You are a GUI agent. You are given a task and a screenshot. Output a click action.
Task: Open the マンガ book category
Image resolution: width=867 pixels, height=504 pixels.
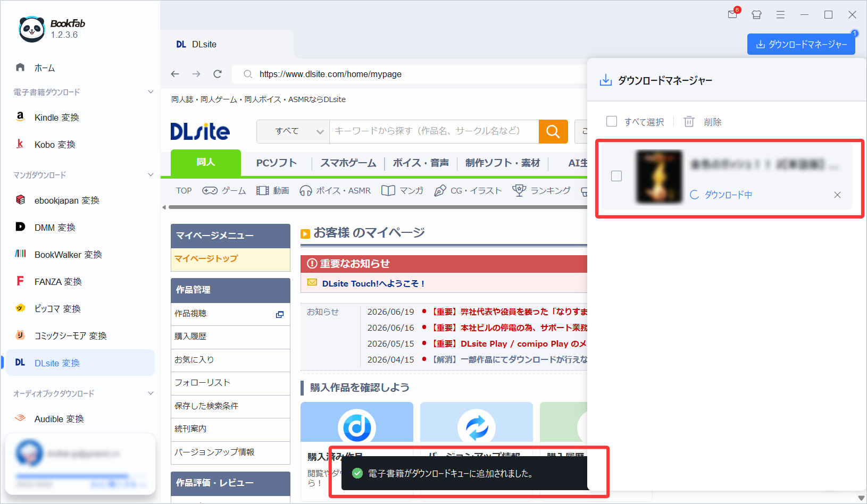[402, 190]
